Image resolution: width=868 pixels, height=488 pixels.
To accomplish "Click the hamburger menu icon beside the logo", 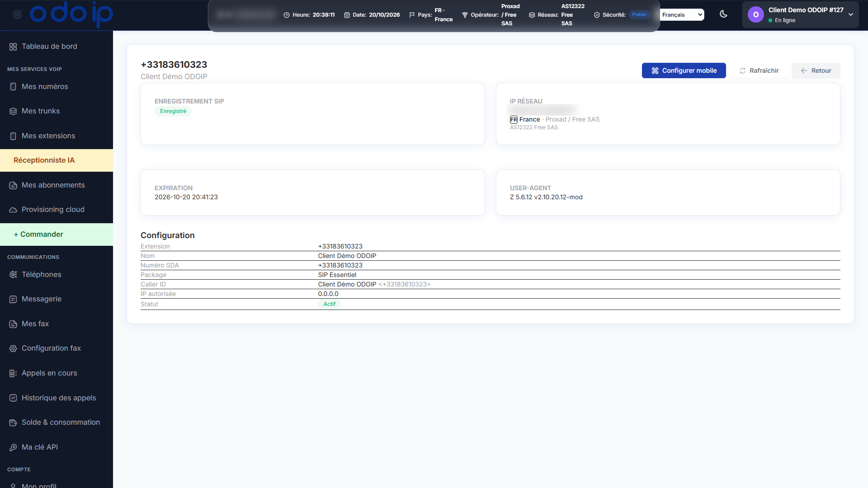I will click(17, 14).
